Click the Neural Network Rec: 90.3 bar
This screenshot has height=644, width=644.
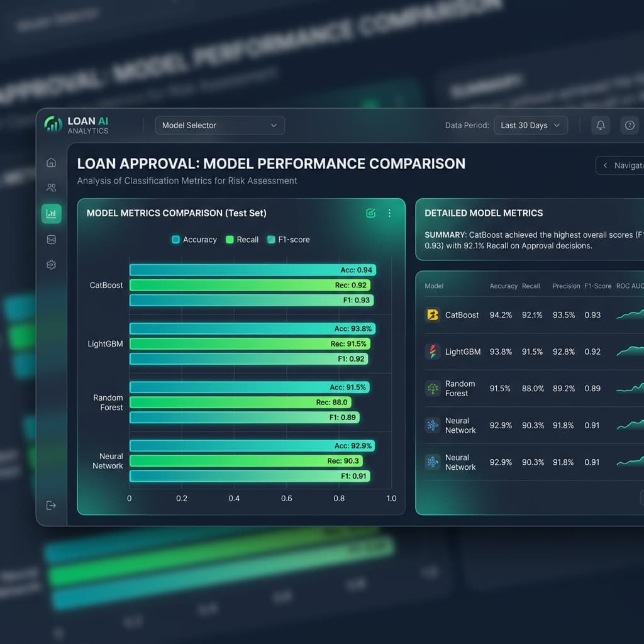[x=246, y=461]
